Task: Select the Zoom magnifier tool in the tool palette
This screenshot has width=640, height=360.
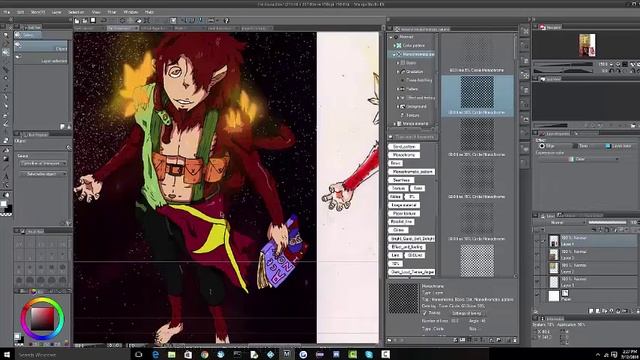Action: 6,36
